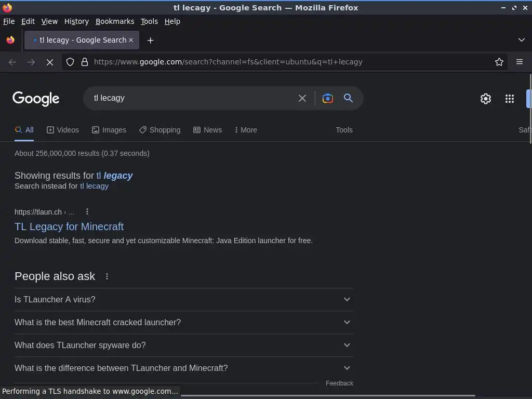
Task: Go back one page
Action: pos(12,62)
